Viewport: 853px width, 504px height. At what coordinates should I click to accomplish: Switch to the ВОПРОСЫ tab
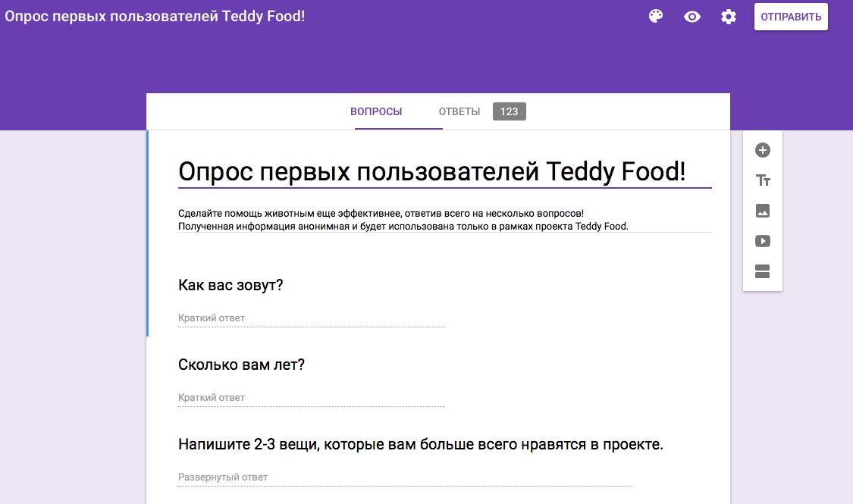[x=376, y=111]
